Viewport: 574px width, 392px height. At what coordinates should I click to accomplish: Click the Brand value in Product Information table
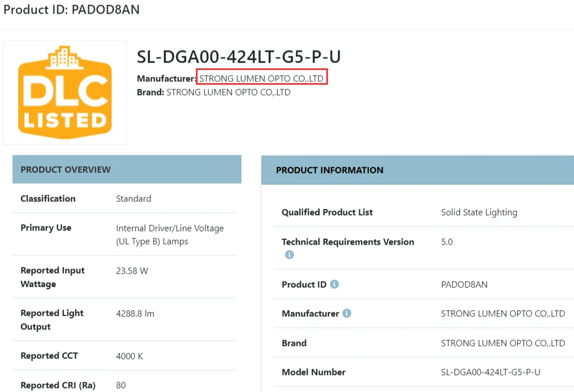pos(503,343)
